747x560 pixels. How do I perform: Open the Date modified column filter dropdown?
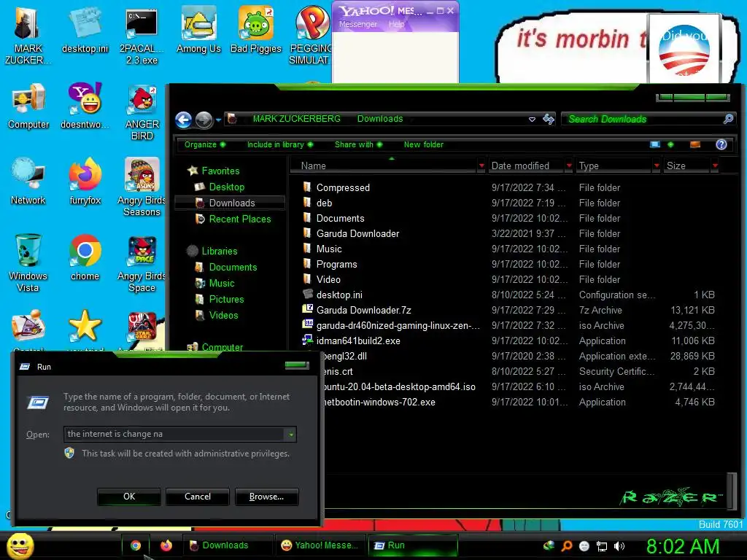coord(568,166)
